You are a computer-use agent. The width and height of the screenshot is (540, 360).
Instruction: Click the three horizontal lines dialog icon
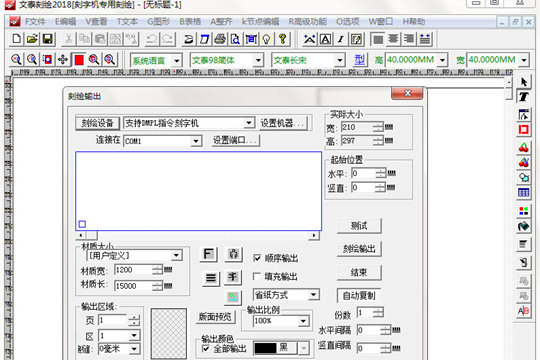click(x=211, y=278)
